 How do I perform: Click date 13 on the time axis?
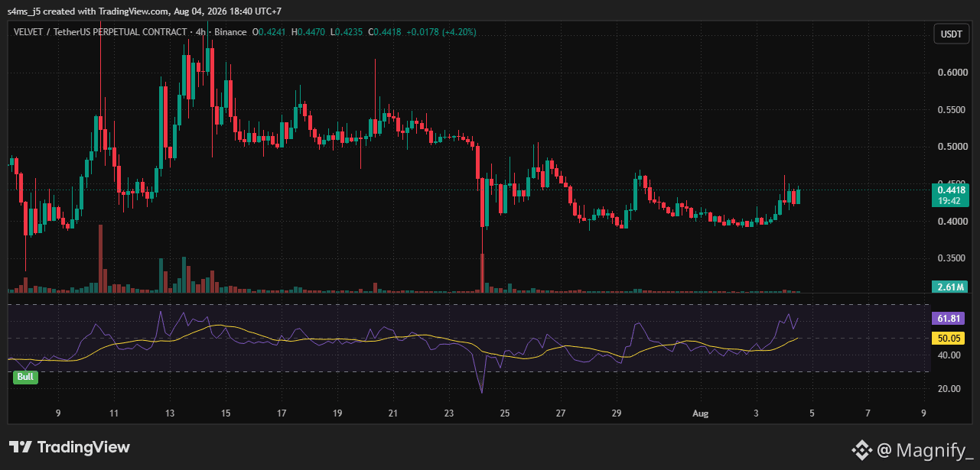169,413
